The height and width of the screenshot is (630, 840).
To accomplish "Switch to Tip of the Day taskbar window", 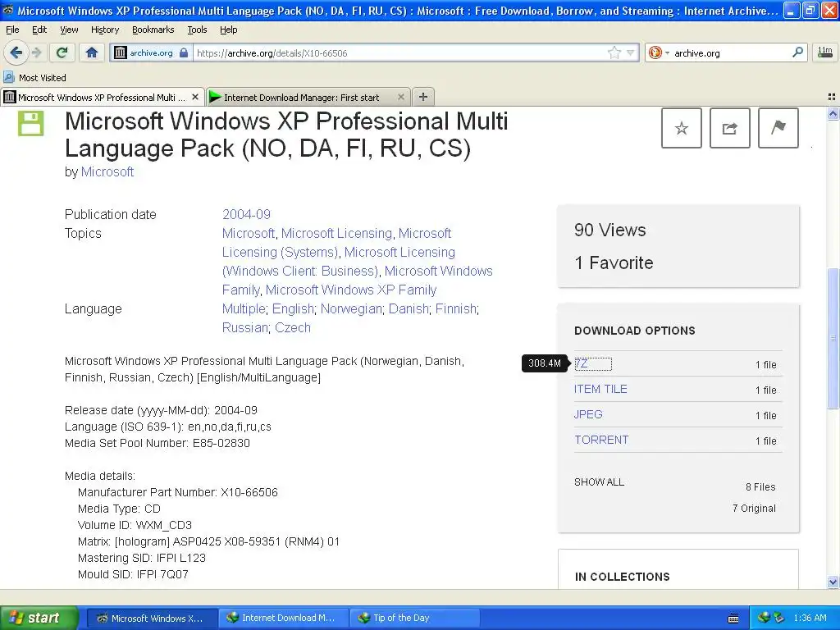I will (x=413, y=618).
